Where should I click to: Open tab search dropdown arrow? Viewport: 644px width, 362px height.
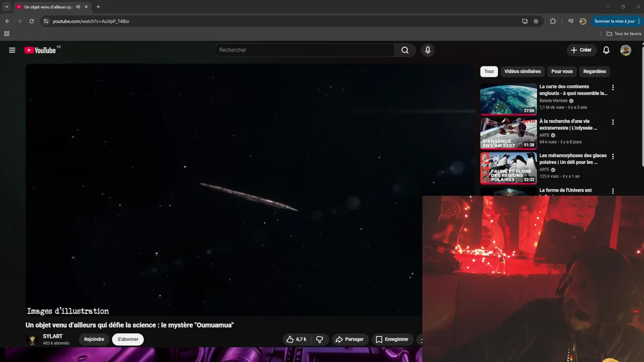[x=7, y=7]
